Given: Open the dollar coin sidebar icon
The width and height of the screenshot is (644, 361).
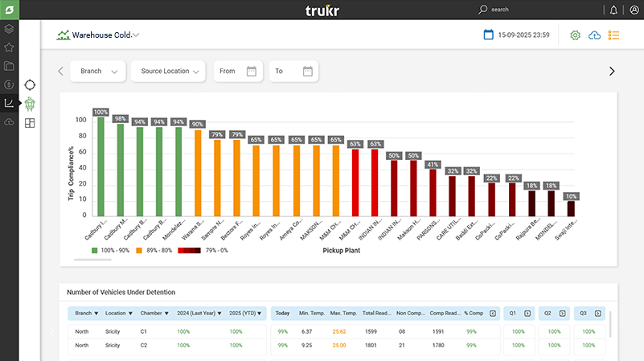Looking at the screenshot, I should tap(9, 84).
